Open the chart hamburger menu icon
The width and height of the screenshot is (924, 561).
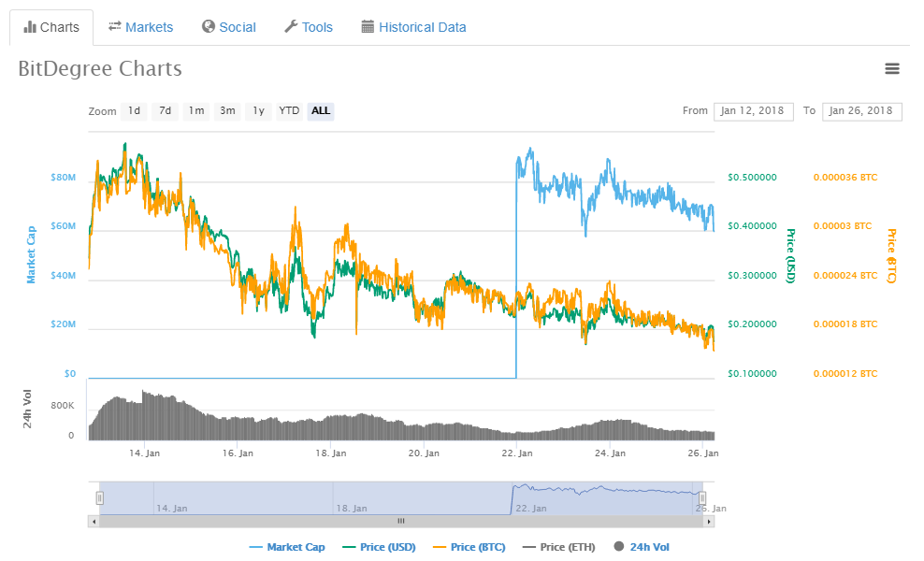pyautogui.click(x=892, y=69)
